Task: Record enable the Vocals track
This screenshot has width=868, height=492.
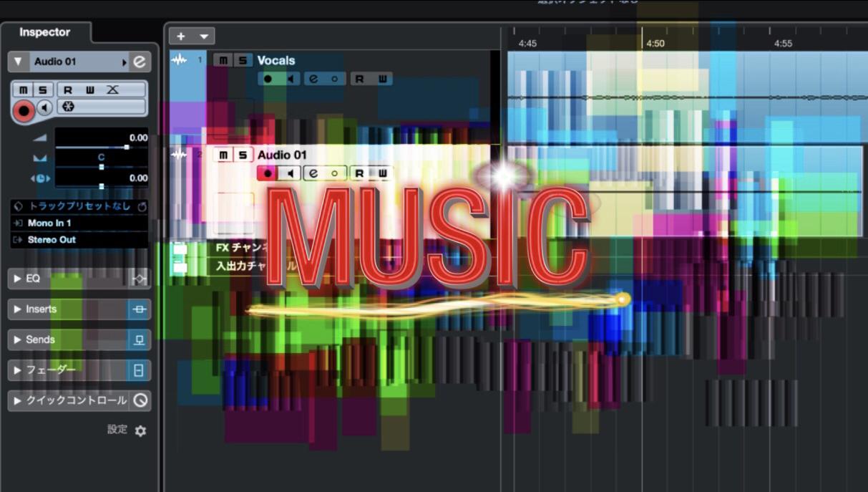Action: (x=268, y=79)
